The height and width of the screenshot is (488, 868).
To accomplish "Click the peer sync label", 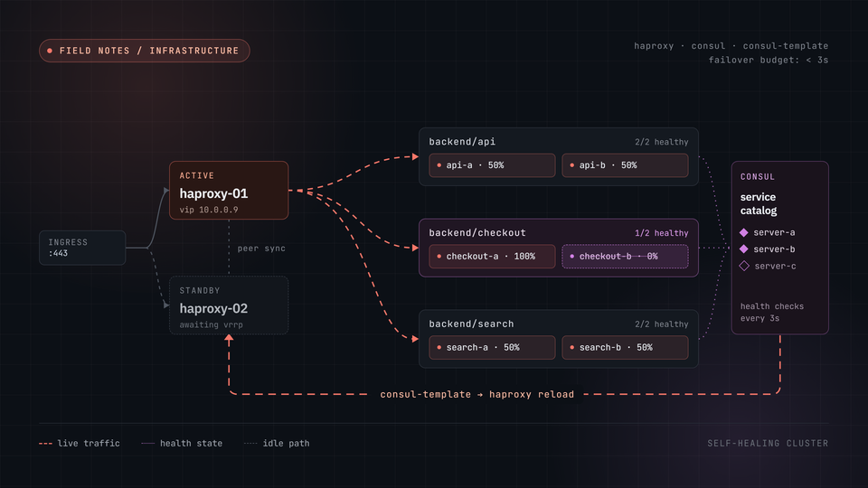I will coord(261,249).
